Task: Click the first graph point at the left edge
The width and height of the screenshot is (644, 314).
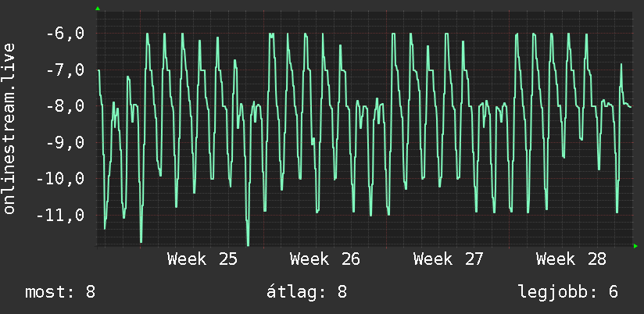Action: point(98,70)
